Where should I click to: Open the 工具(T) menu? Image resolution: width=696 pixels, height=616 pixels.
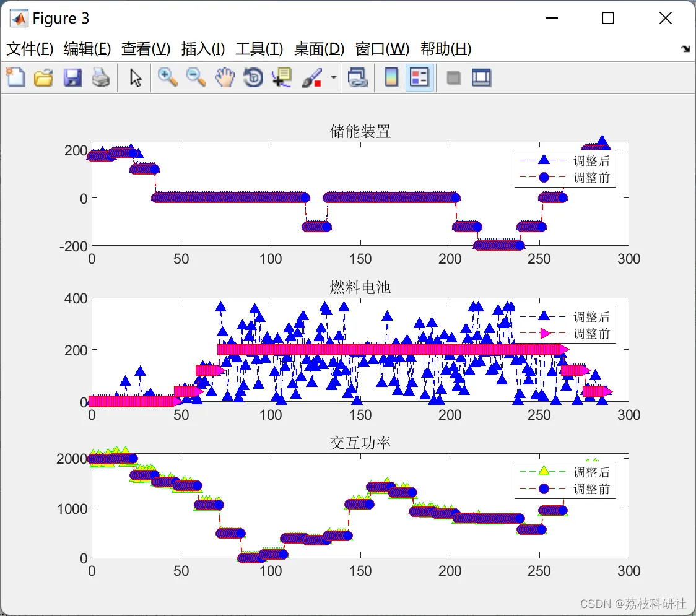point(259,48)
